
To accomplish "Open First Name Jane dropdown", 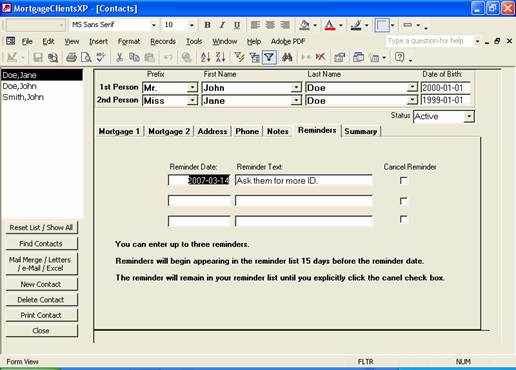I will pyautogui.click(x=296, y=100).
